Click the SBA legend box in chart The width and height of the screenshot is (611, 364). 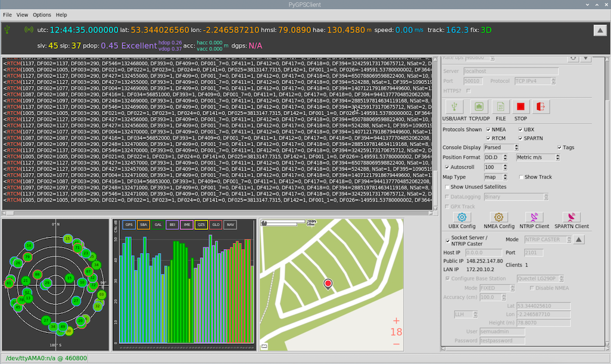tap(143, 224)
